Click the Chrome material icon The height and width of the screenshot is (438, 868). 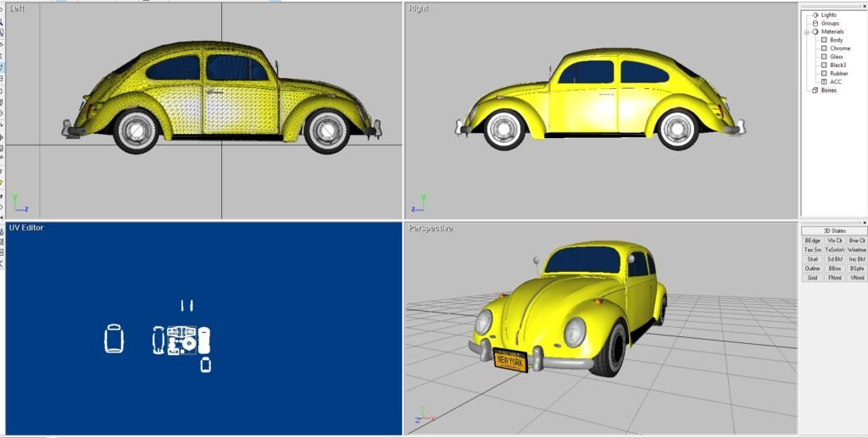coord(824,48)
